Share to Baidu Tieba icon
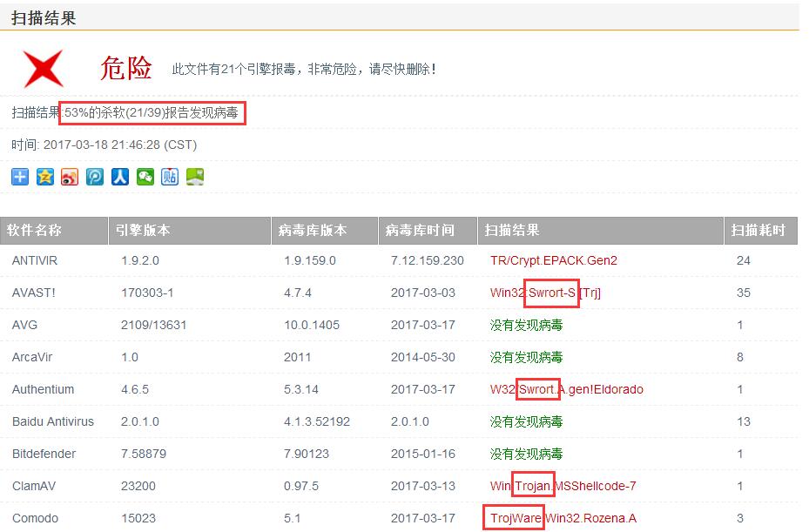 click(170, 177)
